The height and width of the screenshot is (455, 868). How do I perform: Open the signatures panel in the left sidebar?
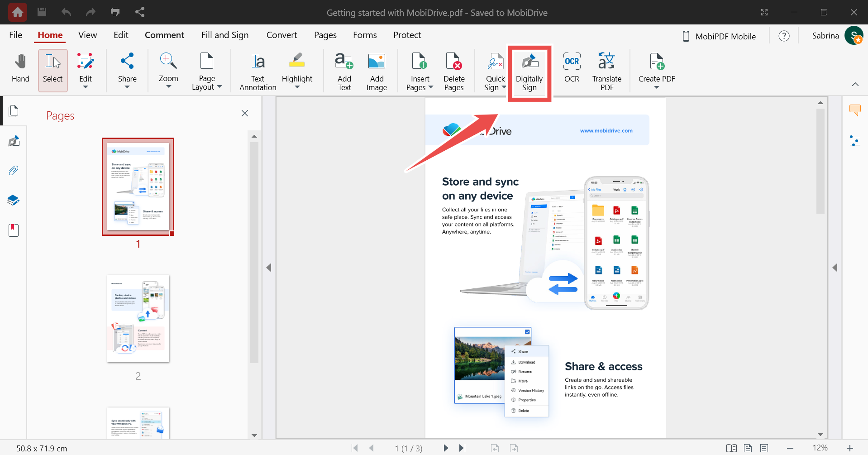click(x=14, y=141)
